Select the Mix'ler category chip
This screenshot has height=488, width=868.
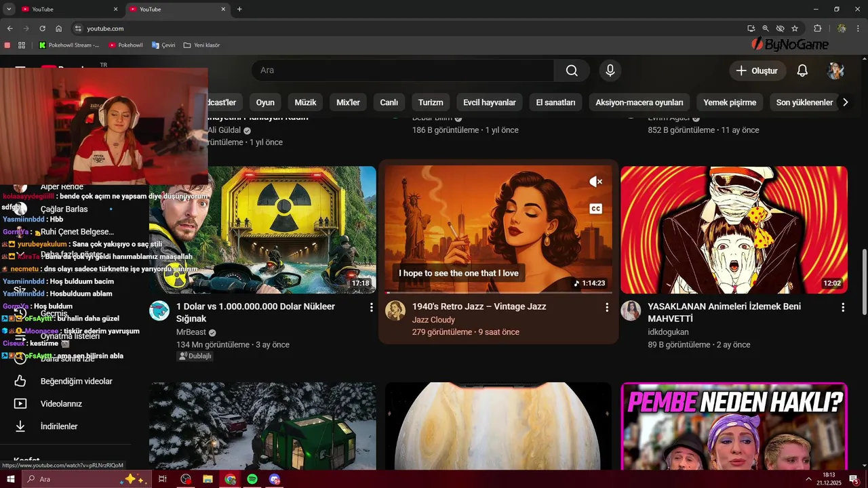click(x=348, y=102)
